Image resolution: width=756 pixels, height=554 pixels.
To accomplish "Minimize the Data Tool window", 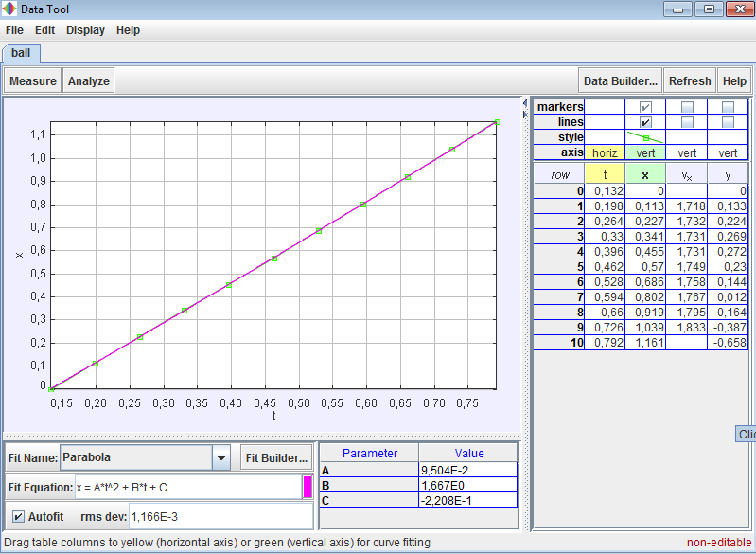I will click(x=677, y=9).
